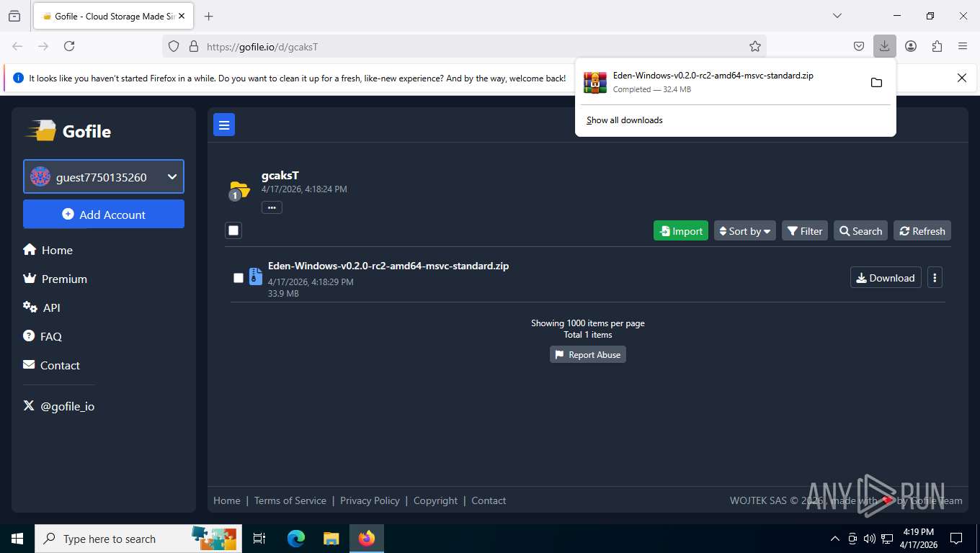Open footer Copyright link
This screenshot has height=553, width=980.
tap(435, 500)
